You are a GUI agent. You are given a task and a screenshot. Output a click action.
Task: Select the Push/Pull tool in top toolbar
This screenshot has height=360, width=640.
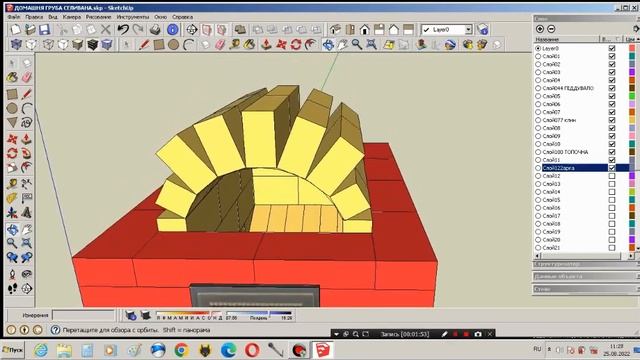pos(266,44)
